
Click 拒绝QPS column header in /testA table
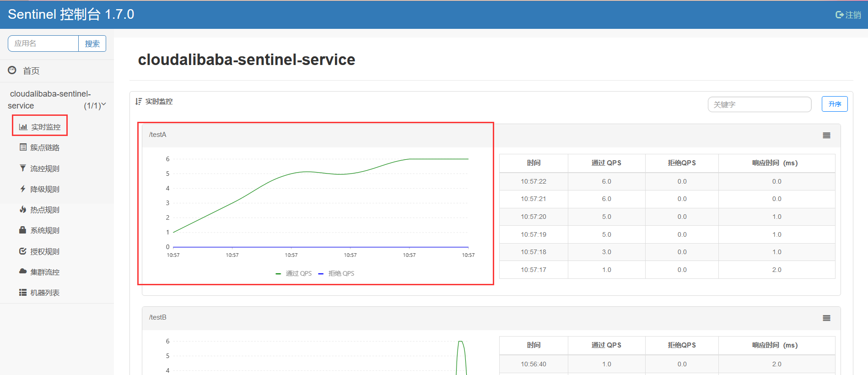[x=682, y=163]
